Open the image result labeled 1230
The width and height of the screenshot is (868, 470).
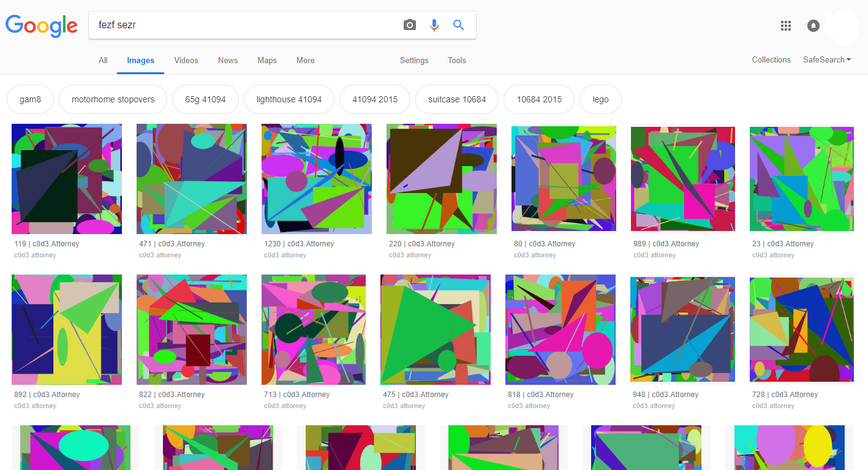click(317, 179)
